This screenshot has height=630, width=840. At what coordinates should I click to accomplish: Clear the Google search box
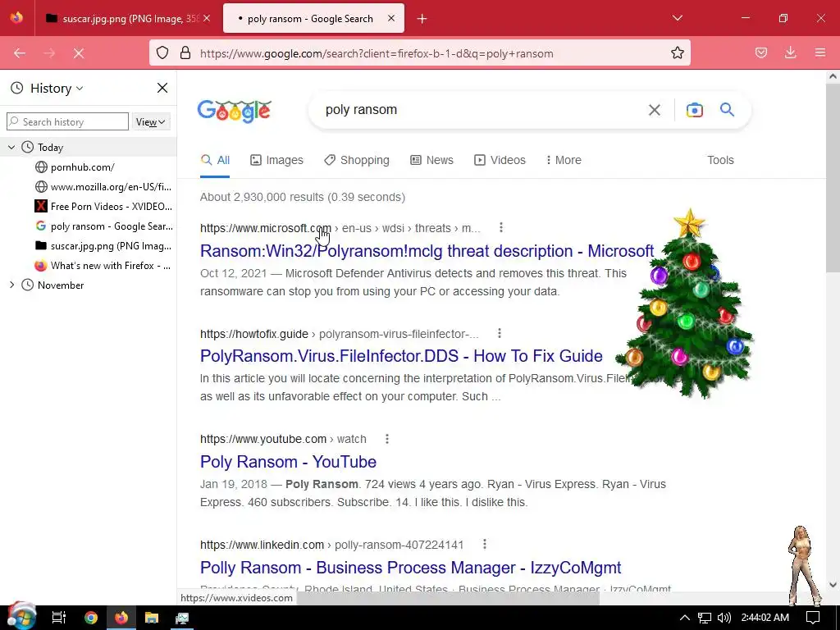point(654,110)
